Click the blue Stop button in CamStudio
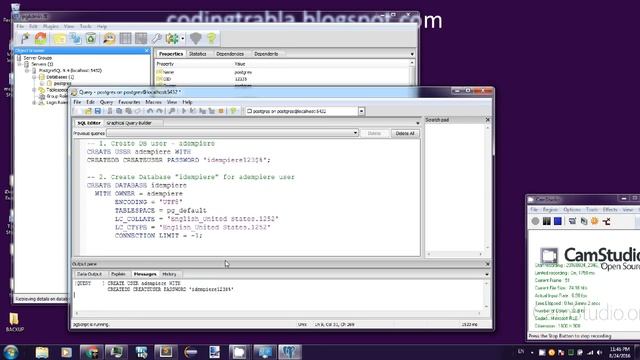The width and height of the screenshot is (640, 360). tap(558, 221)
